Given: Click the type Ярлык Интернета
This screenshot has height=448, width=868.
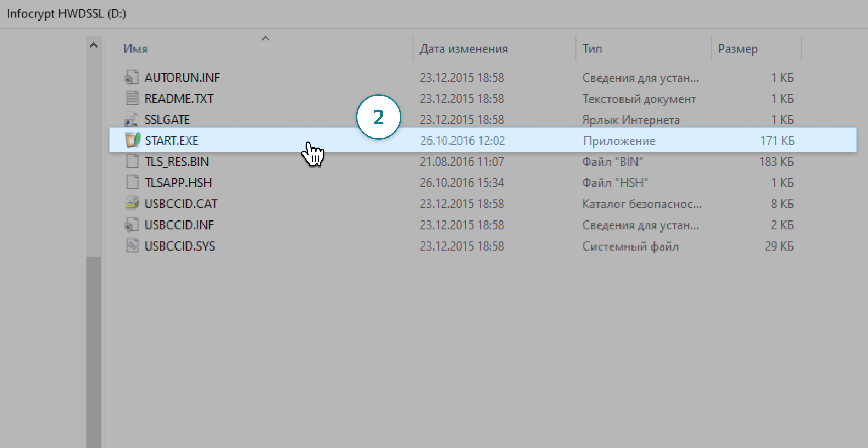Looking at the screenshot, I should (631, 120).
